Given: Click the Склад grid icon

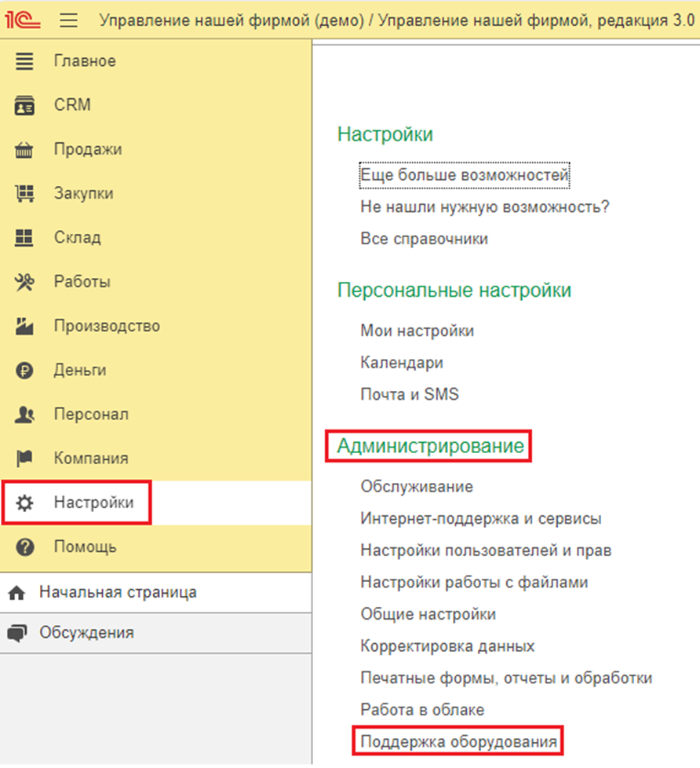Looking at the screenshot, I should coord(24,238).
